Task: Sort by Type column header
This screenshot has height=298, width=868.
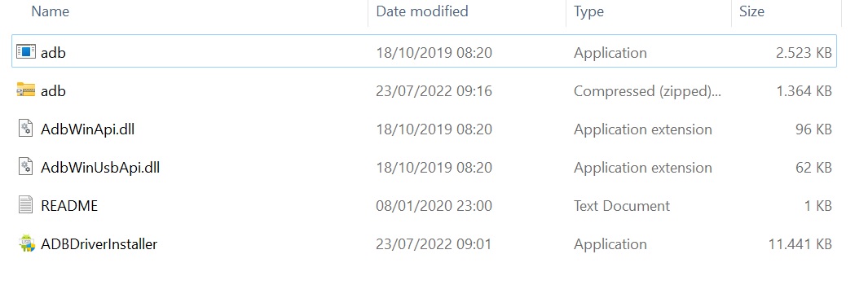Action: click(x=588, y=11)
